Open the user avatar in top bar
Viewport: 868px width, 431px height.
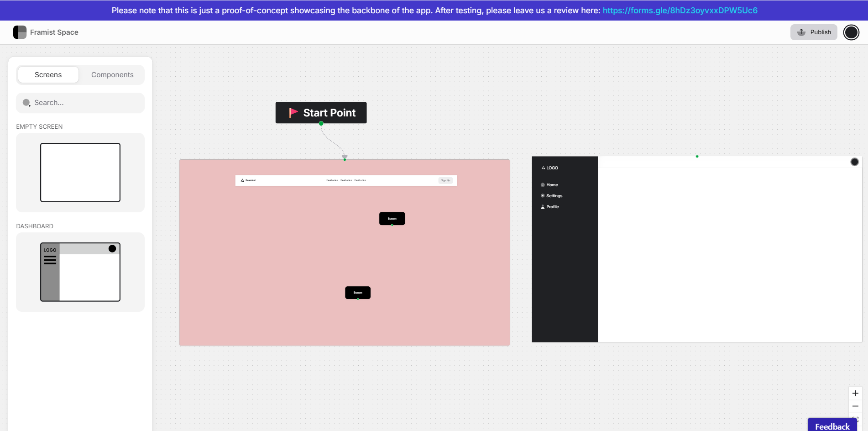[851, 32]
